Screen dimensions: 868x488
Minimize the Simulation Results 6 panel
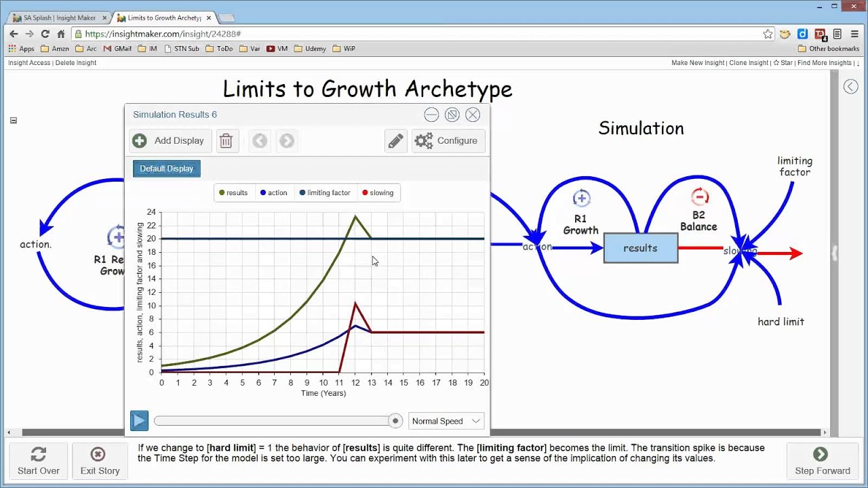coord(431,115)
